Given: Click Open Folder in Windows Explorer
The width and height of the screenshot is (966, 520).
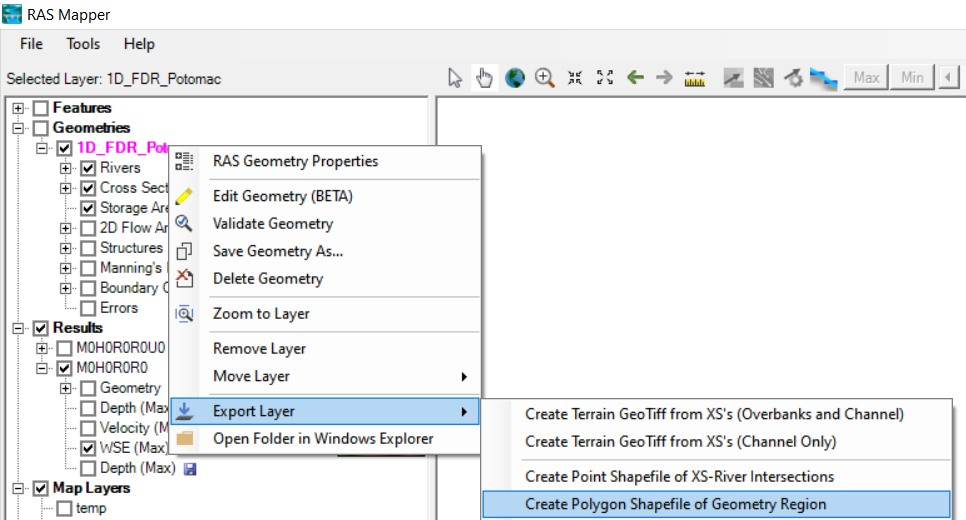Looking at the screenshot, I should point(325,439).
